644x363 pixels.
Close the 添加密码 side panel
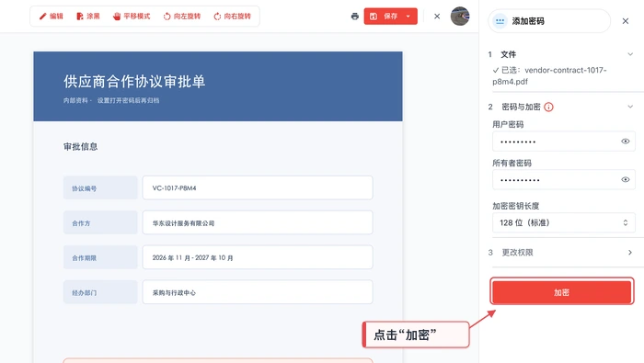625,21
